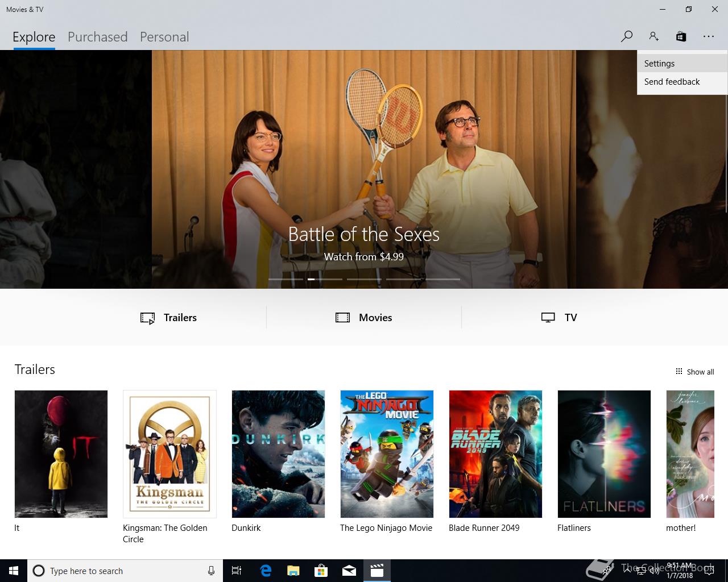The width and height of the screenshot is (728, 582).
Task: Select Settings from the dropdown menu
Action: pos(682,64)
